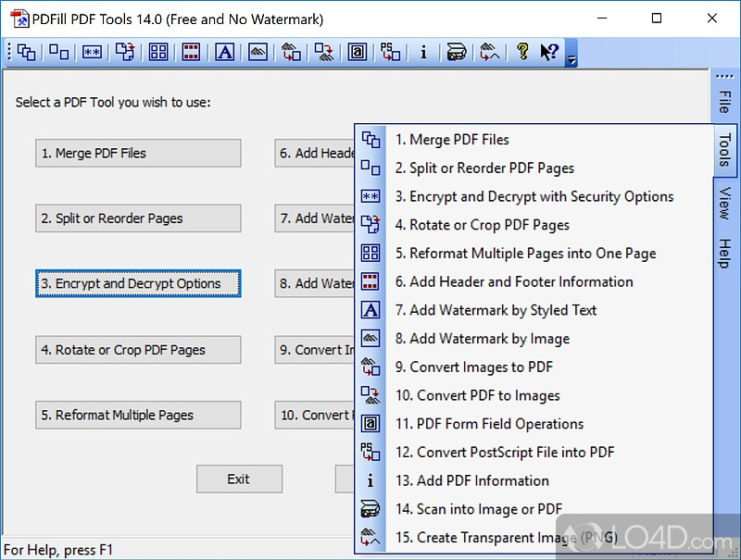Image resolution: width=741 pixels, height=560 pixels.
Task: Click the yellow question mark Help icon
Action: 522,51
